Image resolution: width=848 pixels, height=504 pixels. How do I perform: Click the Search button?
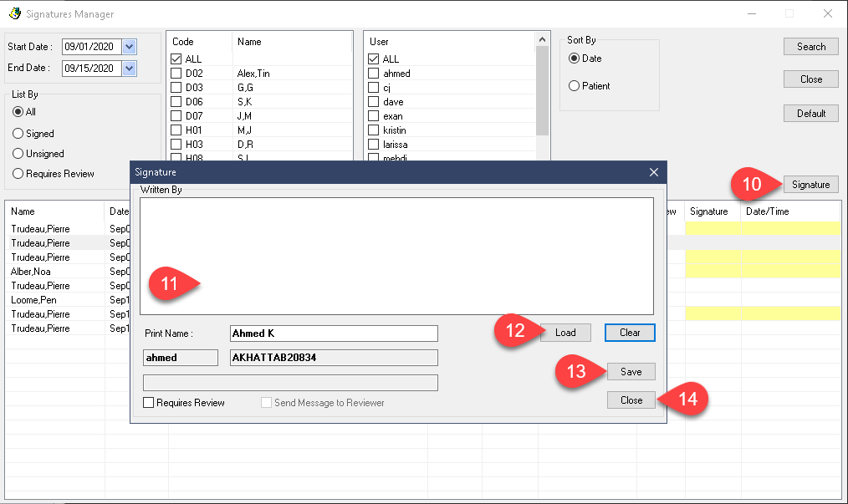coord(810,47)
